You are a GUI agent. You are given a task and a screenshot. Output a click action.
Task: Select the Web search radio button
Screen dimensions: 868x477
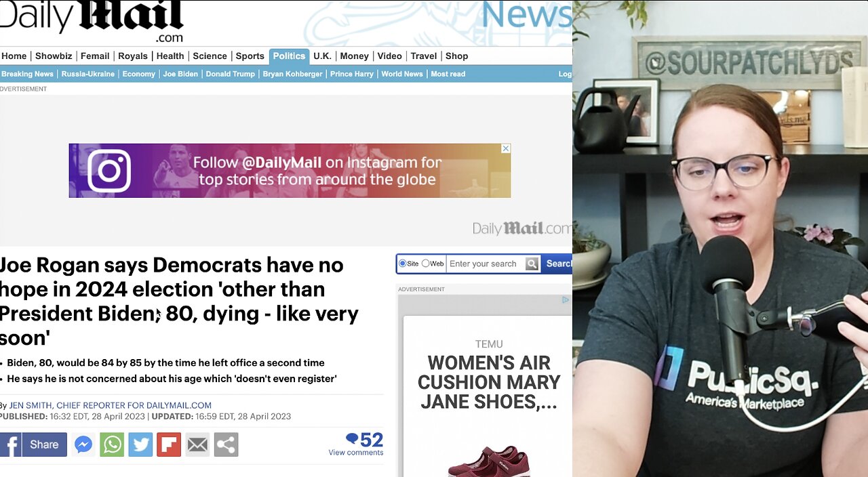coord(426,264)
